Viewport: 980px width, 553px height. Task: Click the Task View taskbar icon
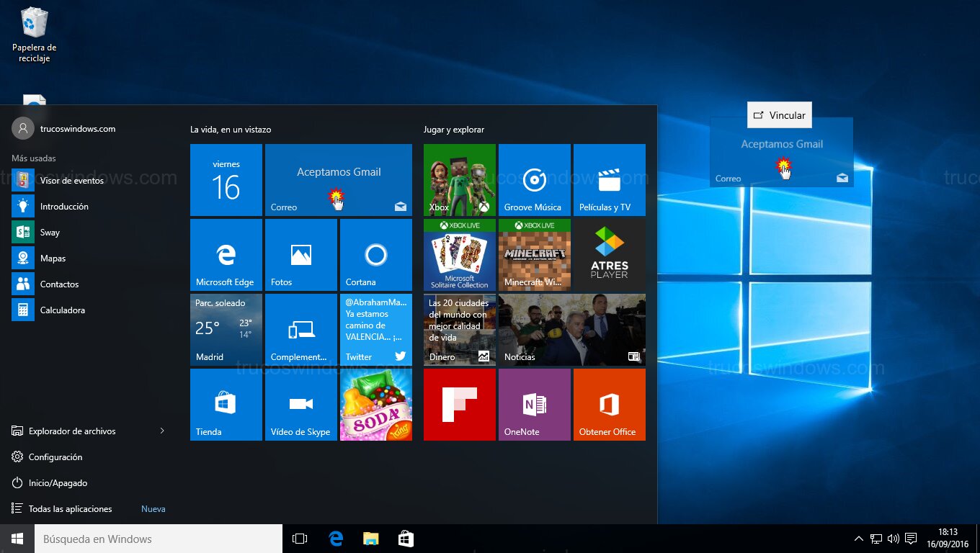point(300,539)
